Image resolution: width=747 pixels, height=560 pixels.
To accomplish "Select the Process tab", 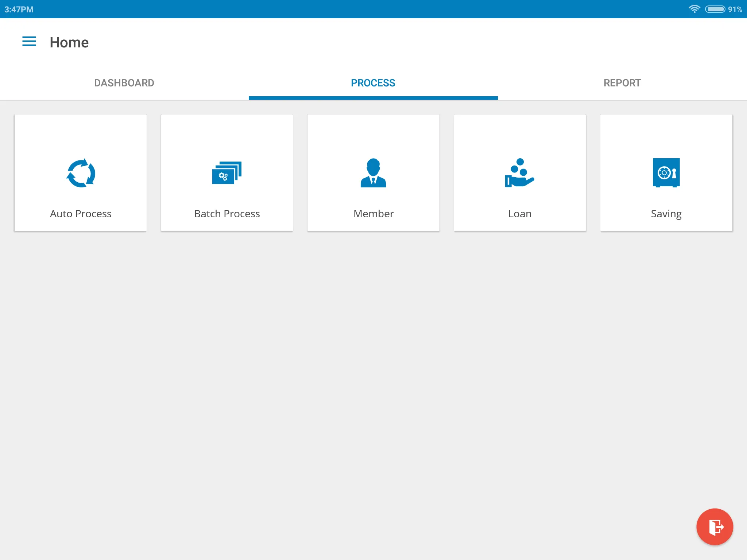I will 373,83.
